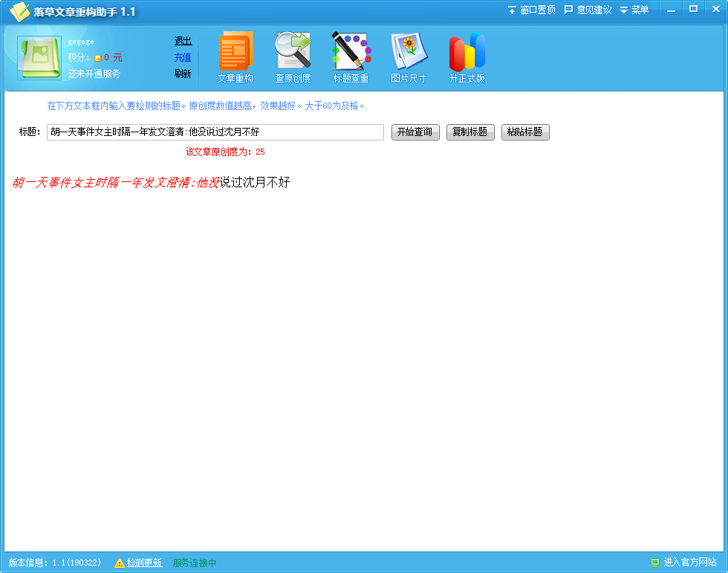The width and height of the screenshot is (728, 573).
Task: Maximize the application window
Action: click(x=693, y=10)
